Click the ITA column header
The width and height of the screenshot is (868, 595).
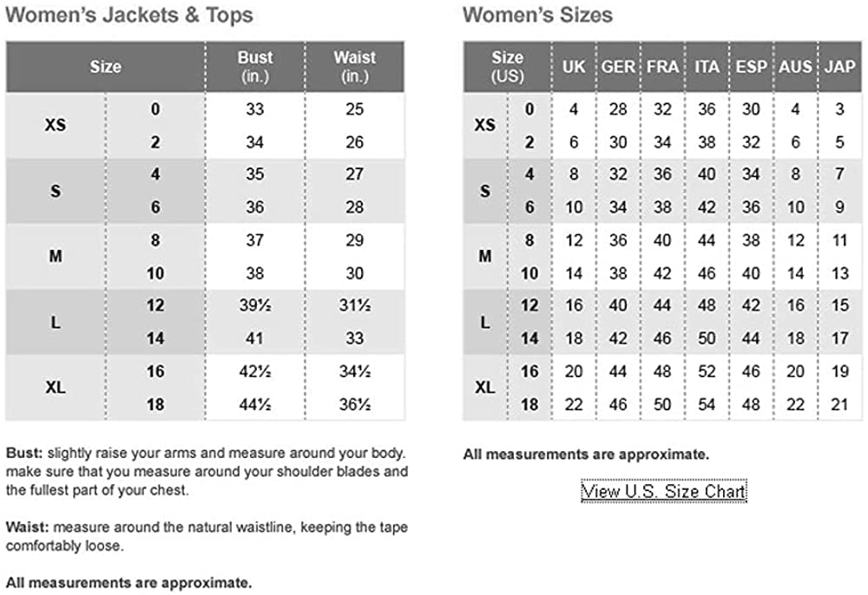707,67
